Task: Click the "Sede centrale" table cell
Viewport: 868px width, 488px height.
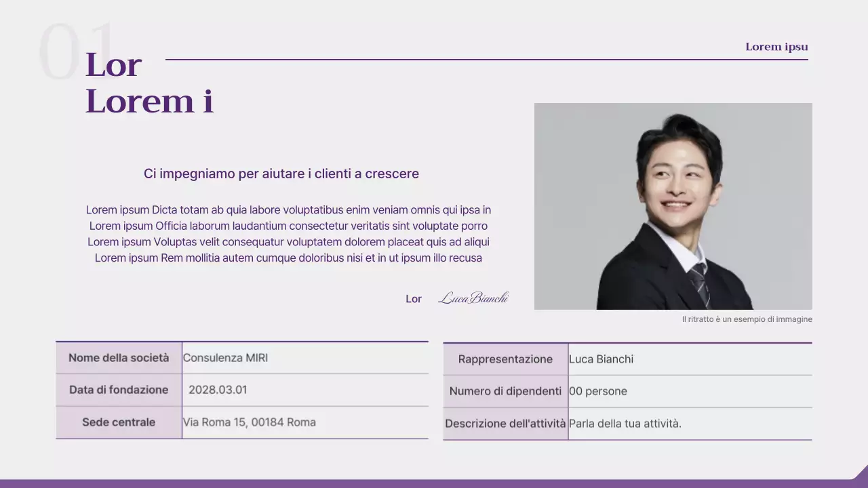Action: coord(119,422)
